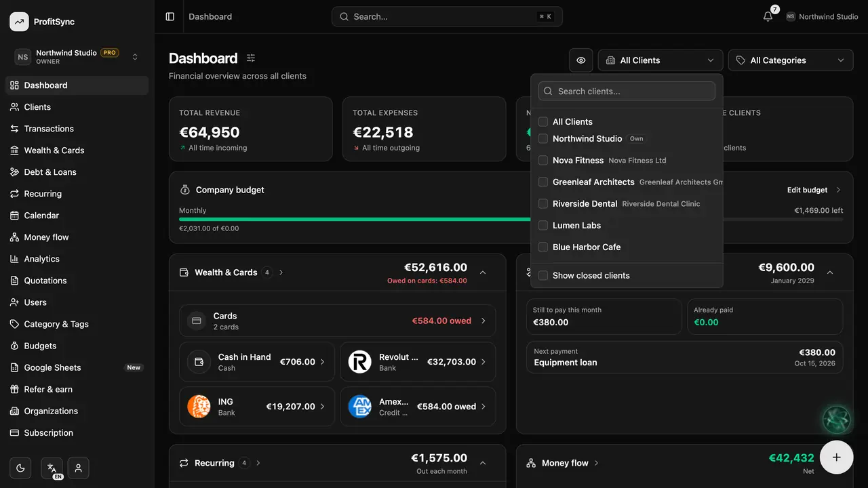Open the Northwind Studio account menu in the top bar
The height and width of the screenshot is (488, 868).
click(822, 16)
